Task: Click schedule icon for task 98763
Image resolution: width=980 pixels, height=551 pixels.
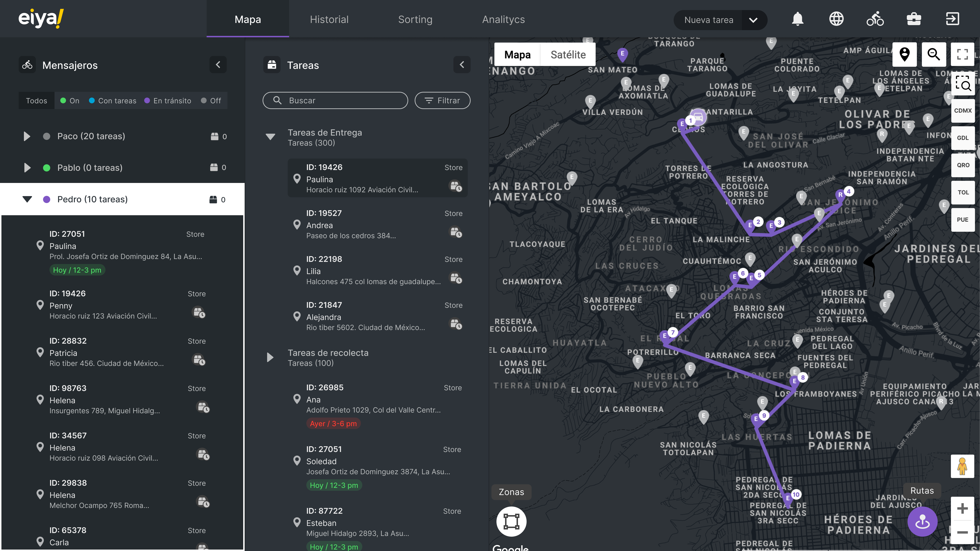Action: pyautogui.click(x=203, y=407)
